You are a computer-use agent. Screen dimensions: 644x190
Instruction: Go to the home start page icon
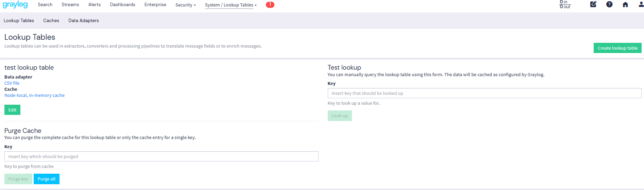(625, 4)
